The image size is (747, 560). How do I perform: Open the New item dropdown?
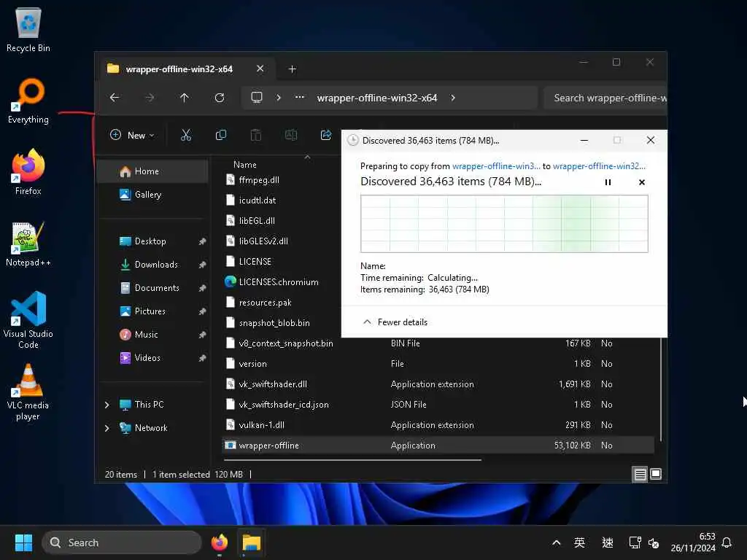132,135
